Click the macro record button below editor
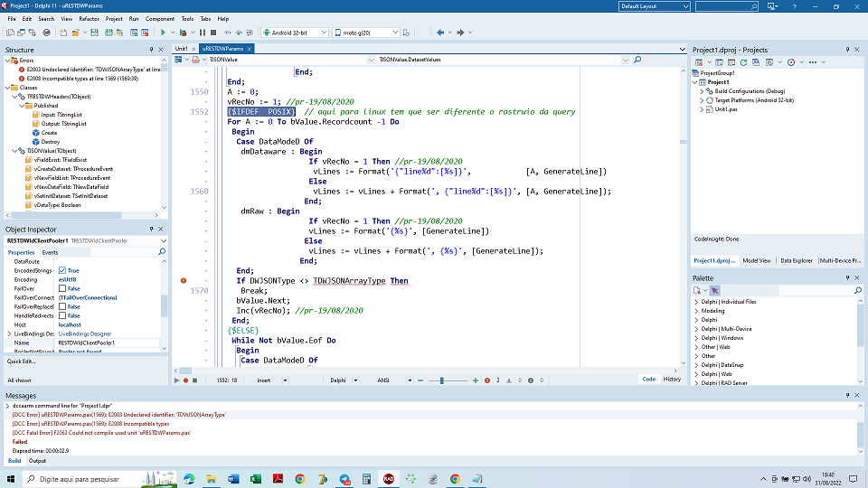 pos(185,380)
